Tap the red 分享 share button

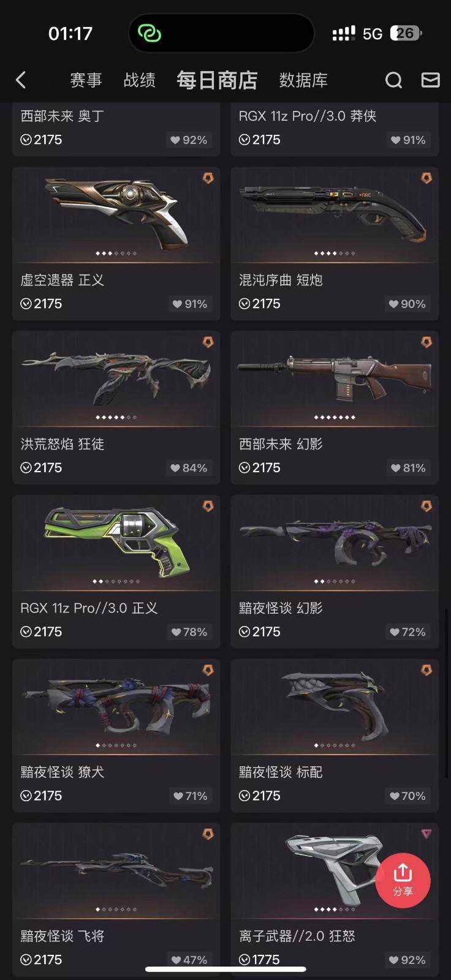click(403, 880)
